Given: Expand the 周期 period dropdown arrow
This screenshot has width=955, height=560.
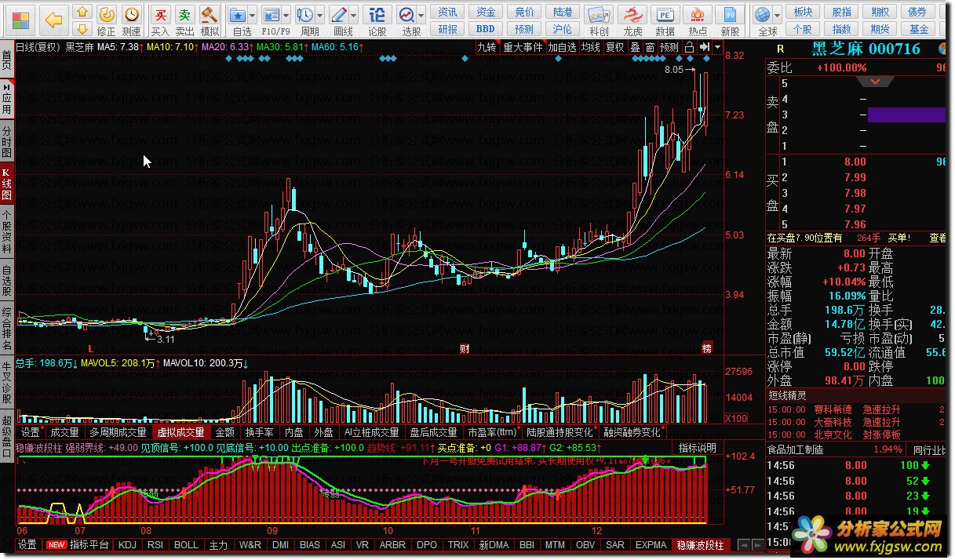Looking at the screenshot, I should tap(320, 15).
